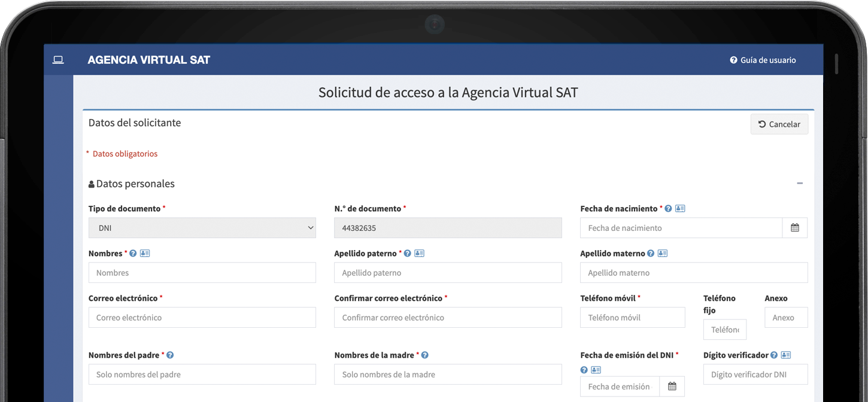Click ID card icon under Fecha de emisión del DNI
868x402 pixels.
point(596,370)
